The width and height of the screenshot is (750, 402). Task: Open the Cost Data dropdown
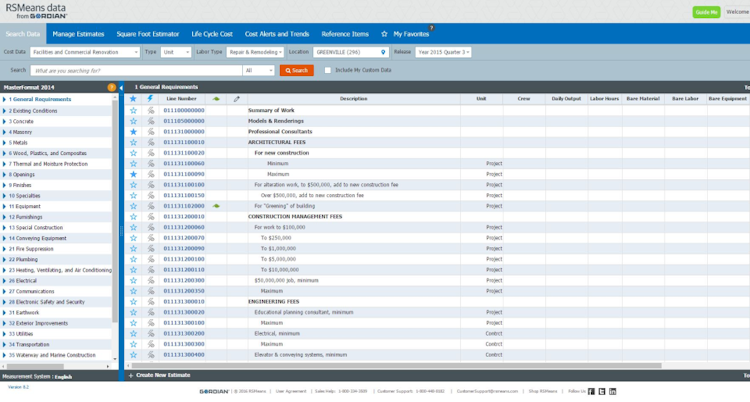coord(85,52)
